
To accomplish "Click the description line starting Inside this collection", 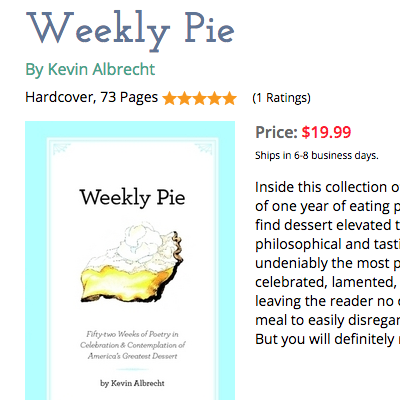I will click(x=327, y=187).
